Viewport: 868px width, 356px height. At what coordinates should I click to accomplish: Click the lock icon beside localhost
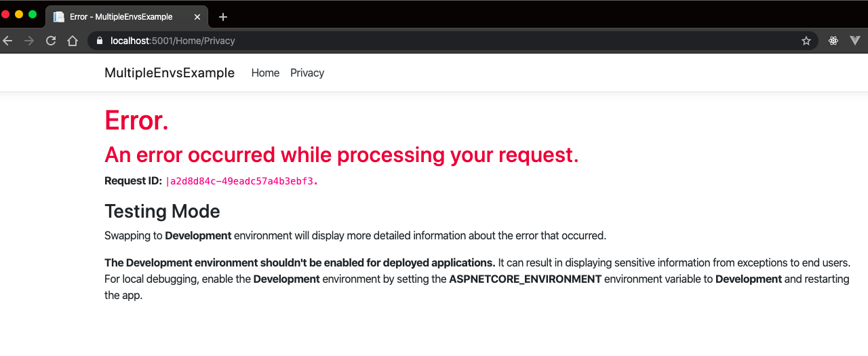(x=100, y=41)
